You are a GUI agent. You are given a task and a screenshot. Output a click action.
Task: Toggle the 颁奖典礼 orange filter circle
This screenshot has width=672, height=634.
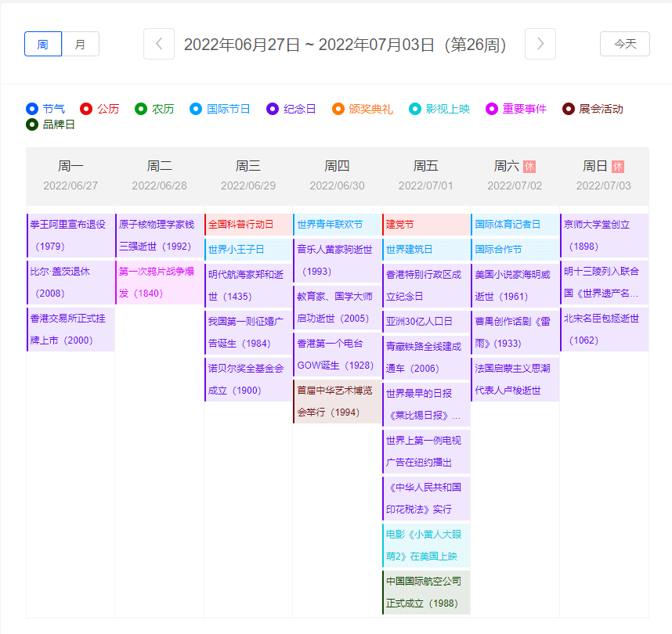click(338, 109)
